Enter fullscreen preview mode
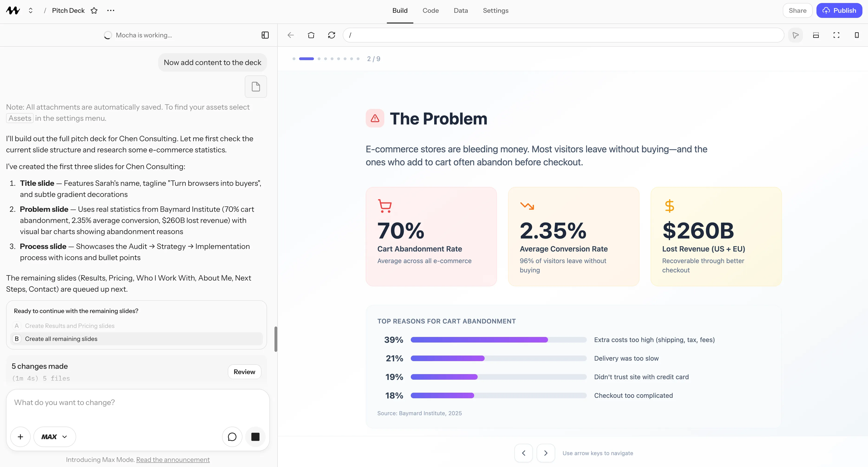 (837, 35)
